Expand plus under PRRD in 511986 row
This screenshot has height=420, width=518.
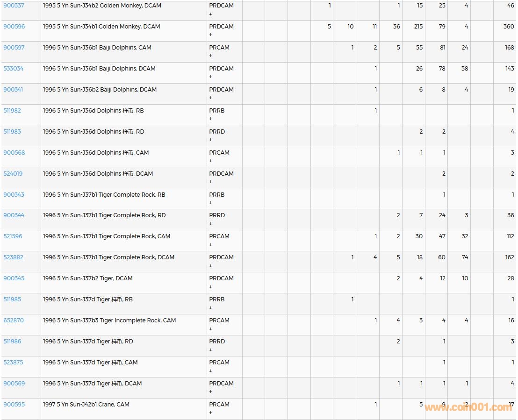coord(210,350)
